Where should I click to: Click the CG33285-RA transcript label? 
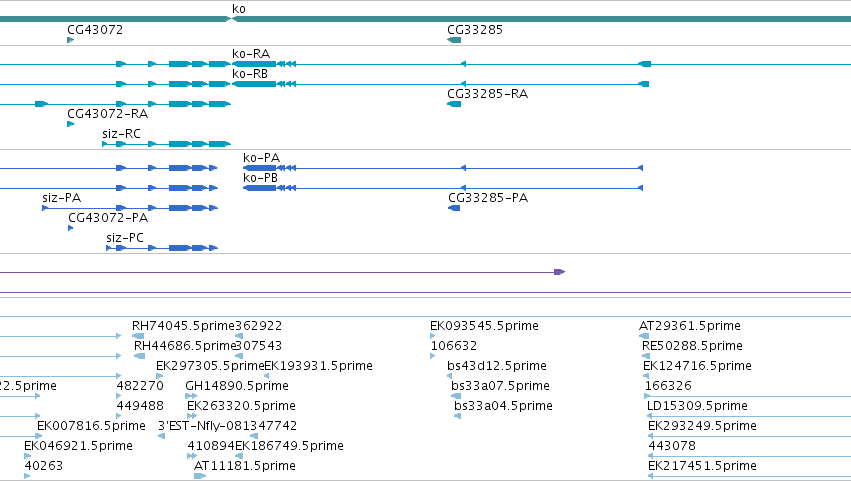coord(487,93)
